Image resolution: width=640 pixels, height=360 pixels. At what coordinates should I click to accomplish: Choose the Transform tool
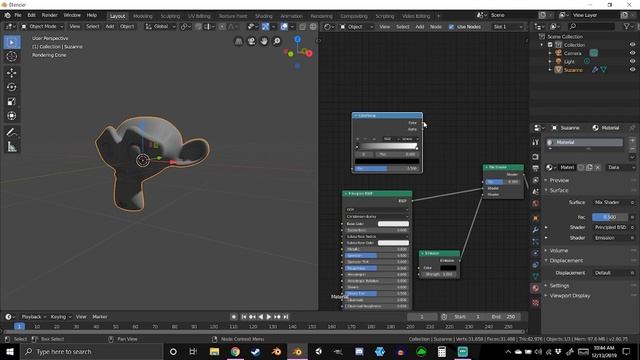point(12,116)
